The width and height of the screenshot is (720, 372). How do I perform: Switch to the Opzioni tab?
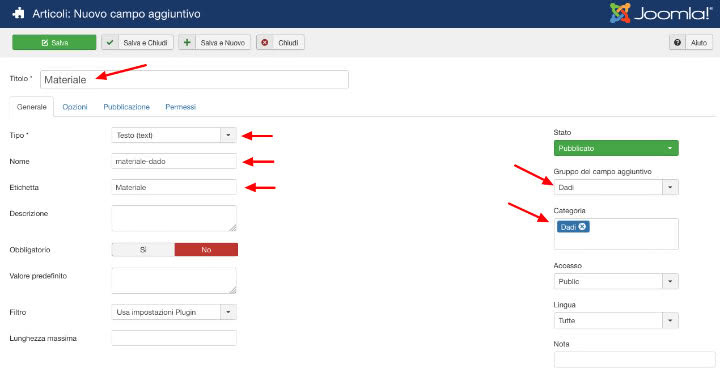pos(75,107)
